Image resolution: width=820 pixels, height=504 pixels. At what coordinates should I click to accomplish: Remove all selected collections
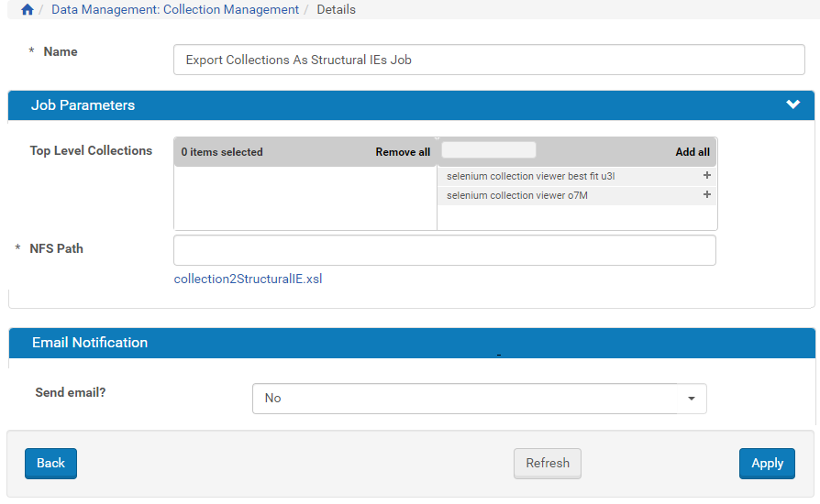click(402, 152)
